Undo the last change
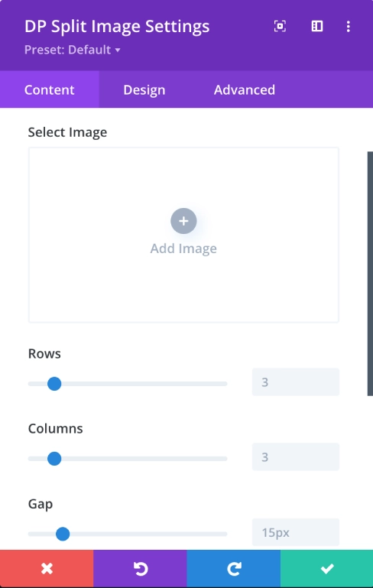This screenshot has width=373, height=588. 140,568
